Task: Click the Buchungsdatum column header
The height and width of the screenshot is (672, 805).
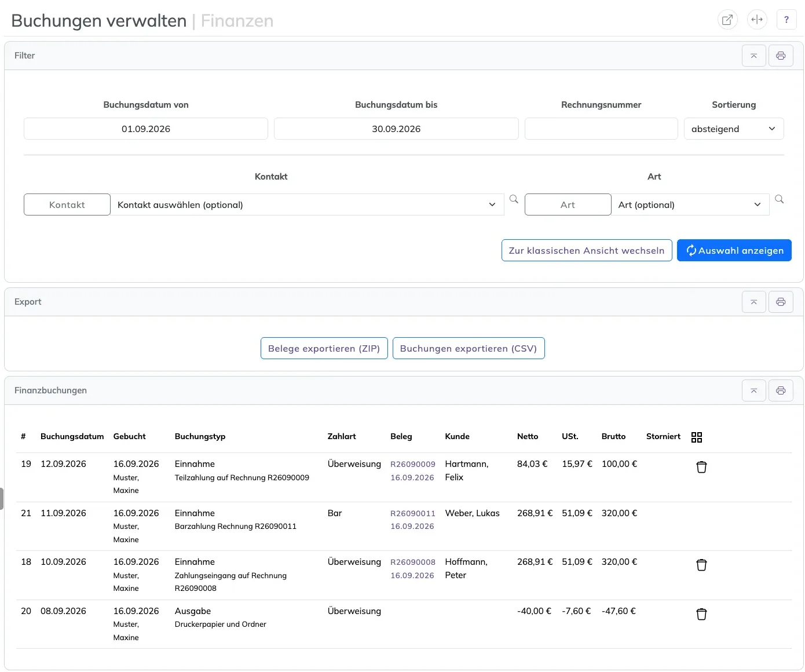Action: coord(72,436)
